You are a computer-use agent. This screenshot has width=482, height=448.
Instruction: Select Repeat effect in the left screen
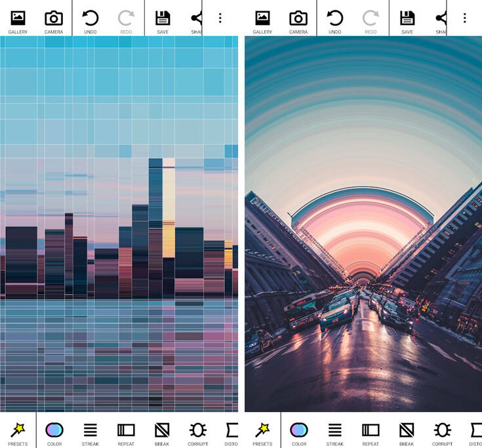point(126,433)
